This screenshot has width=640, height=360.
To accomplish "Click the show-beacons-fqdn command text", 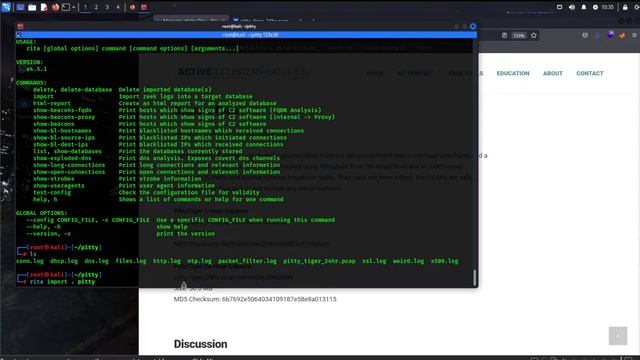I will coord(62,110).
